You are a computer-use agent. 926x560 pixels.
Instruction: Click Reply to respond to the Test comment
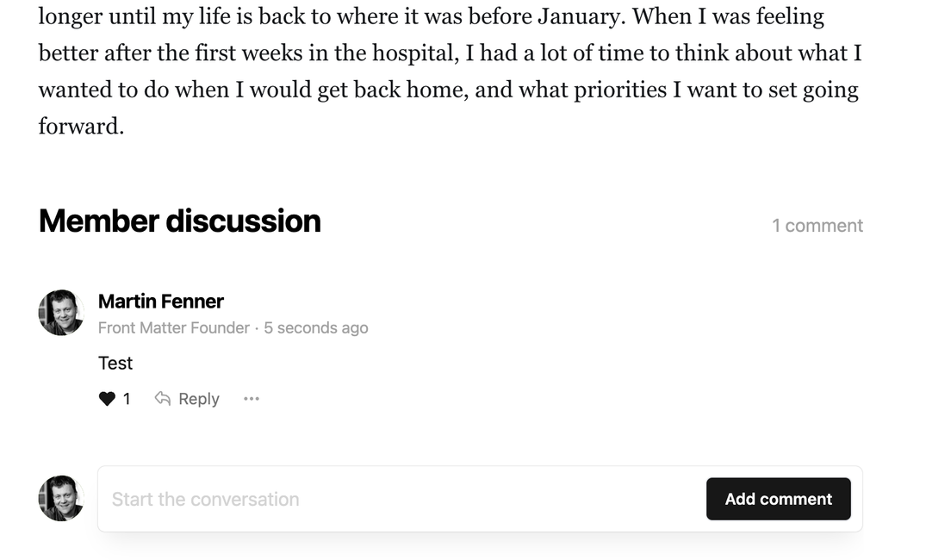(198, 398)
